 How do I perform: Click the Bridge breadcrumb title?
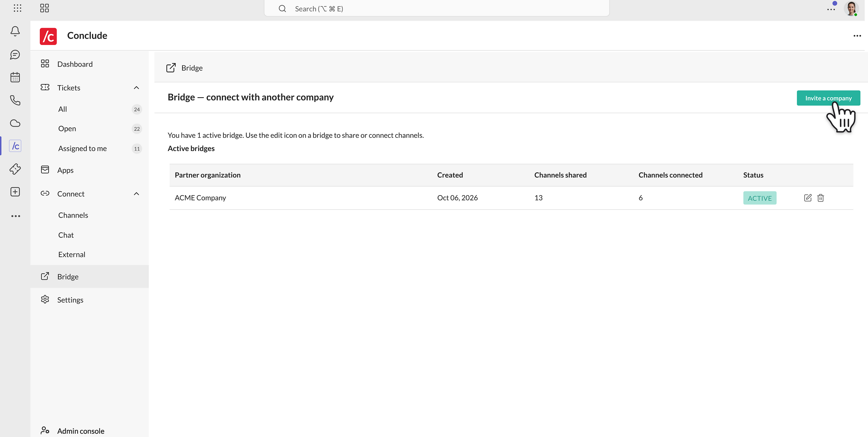[192, 68]
